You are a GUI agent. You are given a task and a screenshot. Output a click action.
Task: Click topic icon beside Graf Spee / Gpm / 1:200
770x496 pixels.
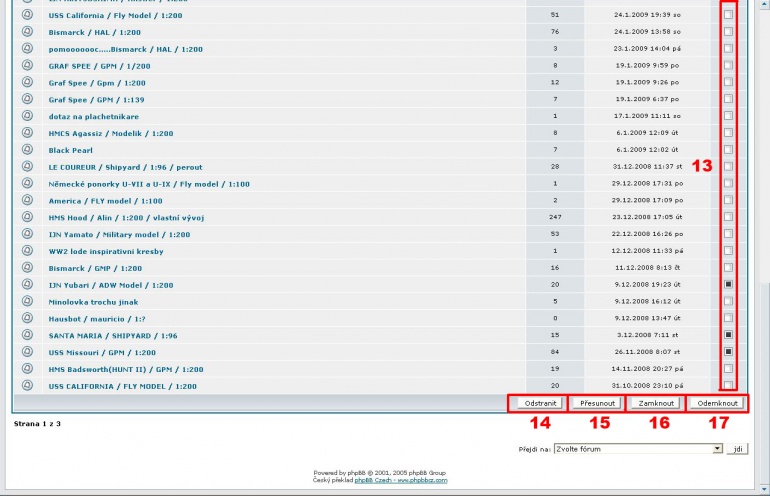click(28, 82)
